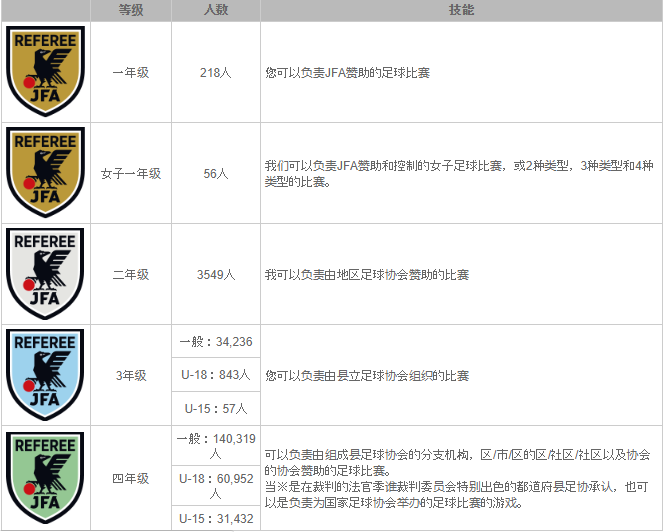
Task: Click the 四年级 grade cell
Action: (131, 478)
